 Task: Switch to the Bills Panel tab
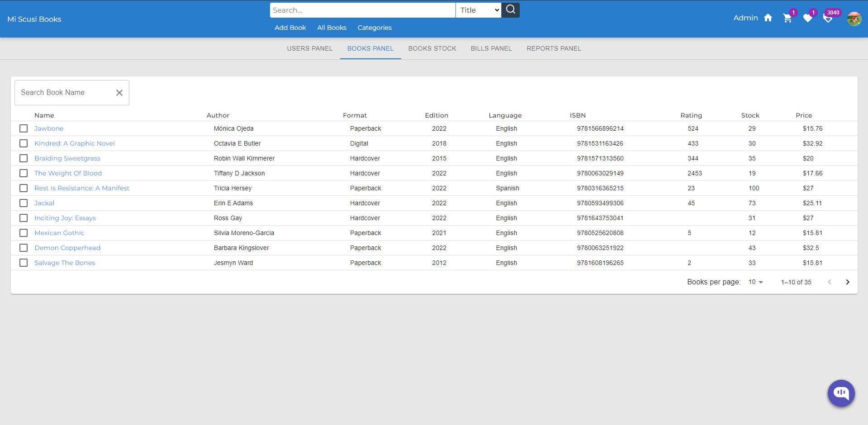pyautogui.click(x=491, y=48)
